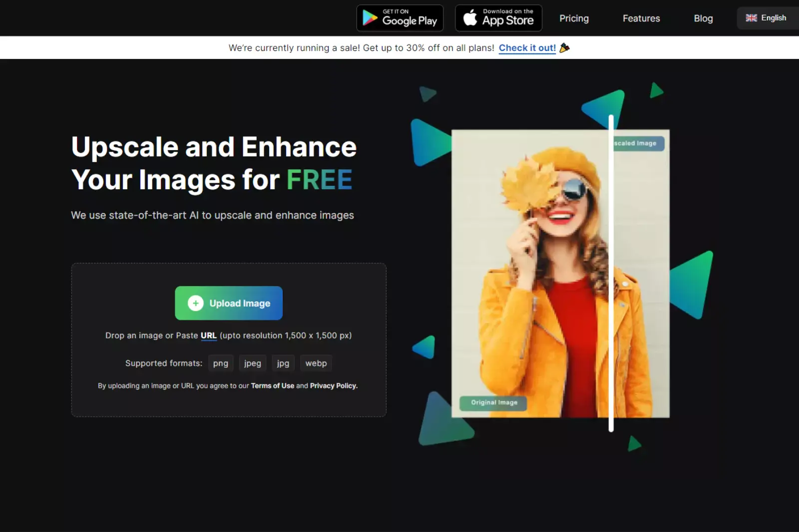Screen dimensions: 799x532
Task: Click the plus icon on Upload Image
Action: click(195, 303)
